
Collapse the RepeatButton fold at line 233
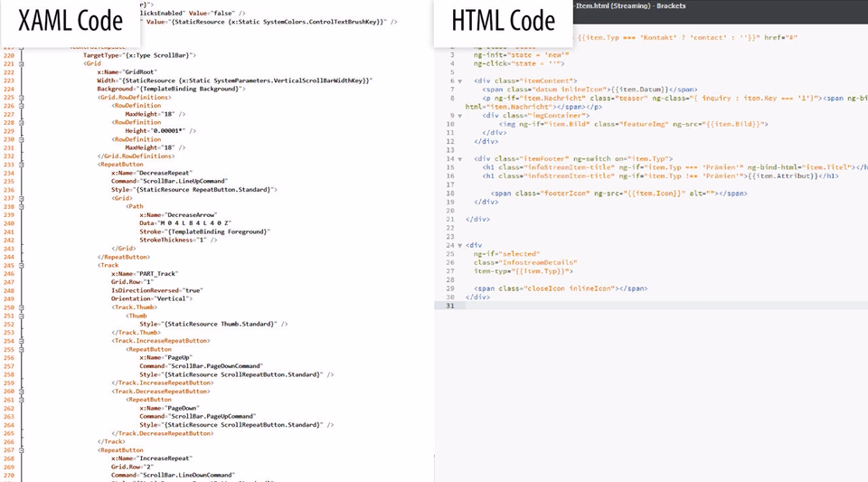22,165
